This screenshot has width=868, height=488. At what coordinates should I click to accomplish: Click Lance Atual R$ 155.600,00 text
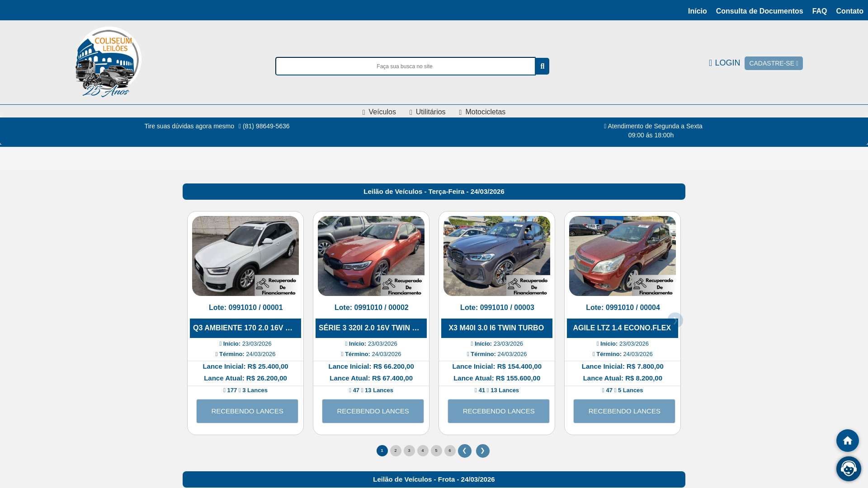tap(497, 378)
